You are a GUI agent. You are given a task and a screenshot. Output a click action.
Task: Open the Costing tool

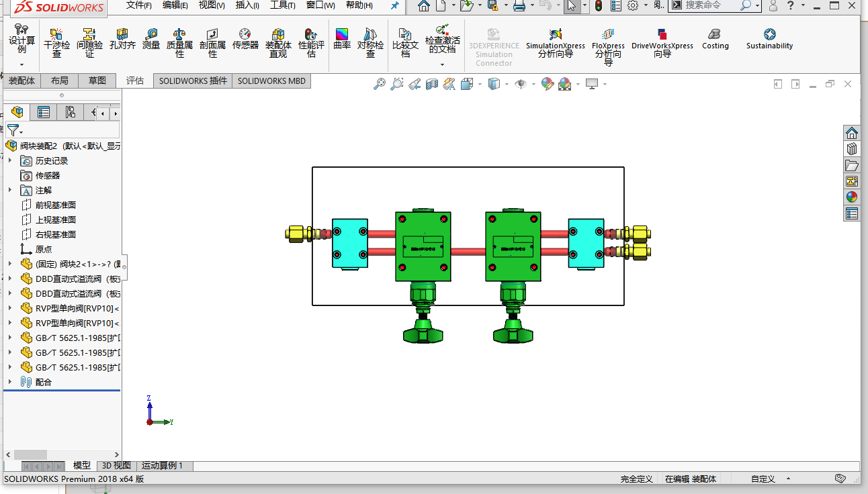click(x=715, y=40)
